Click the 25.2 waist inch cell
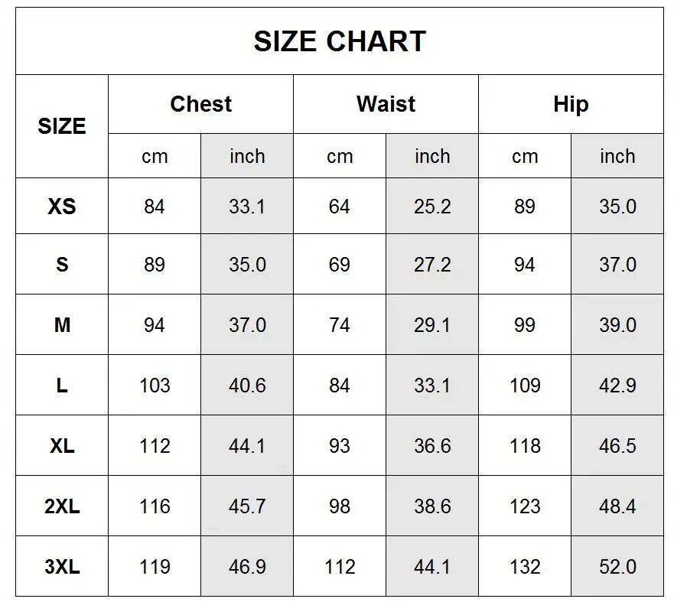Viewport: 700px width, 602px height. pos(432,207)
